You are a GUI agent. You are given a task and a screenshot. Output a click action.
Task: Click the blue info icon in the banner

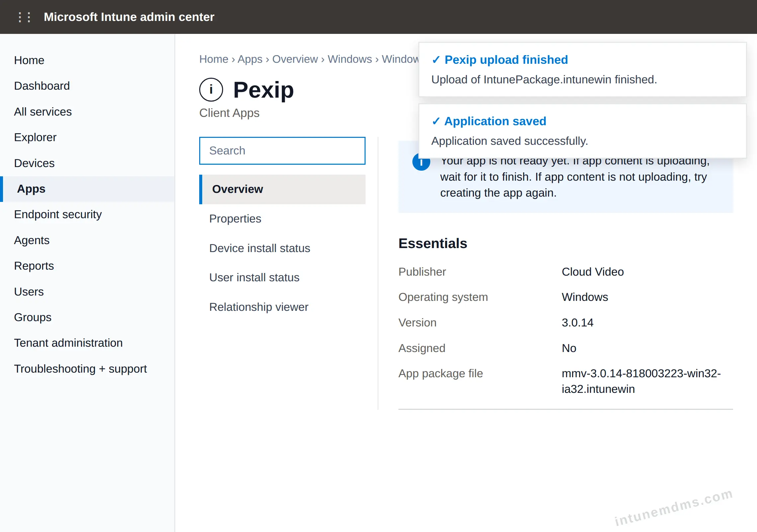(421, 163)
